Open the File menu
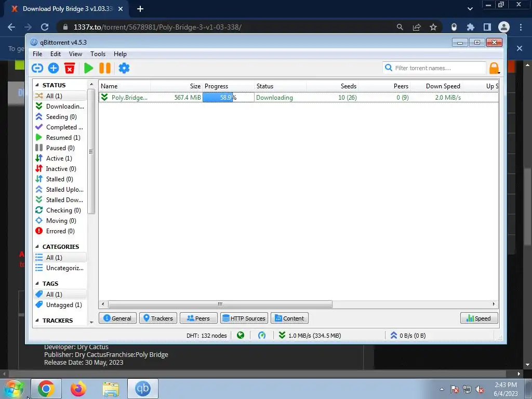The height and width of the screenshot is (399, 532). pos(37,54)
